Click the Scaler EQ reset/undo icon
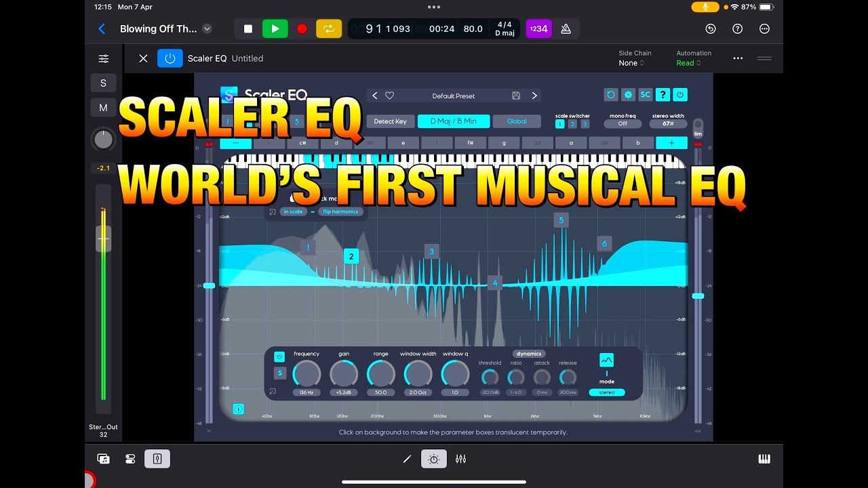This screenshot has height=488, width=868. tap(611, 95)
